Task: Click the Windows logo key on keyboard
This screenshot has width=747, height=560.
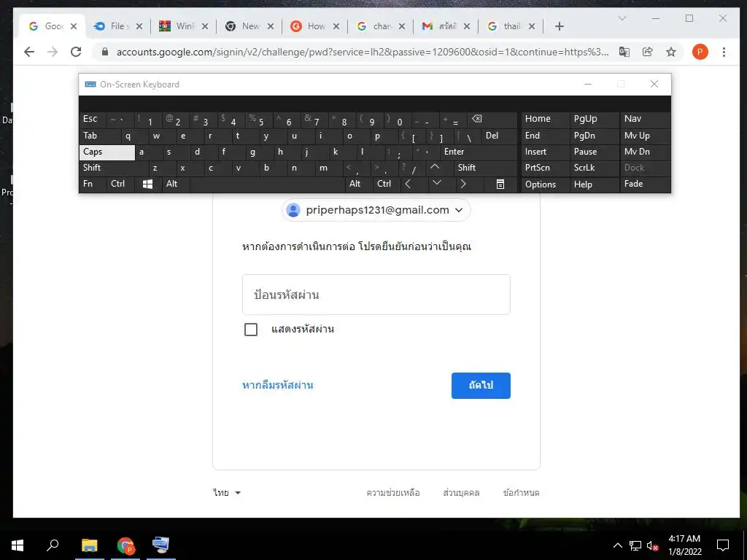Action: point(148,184)
